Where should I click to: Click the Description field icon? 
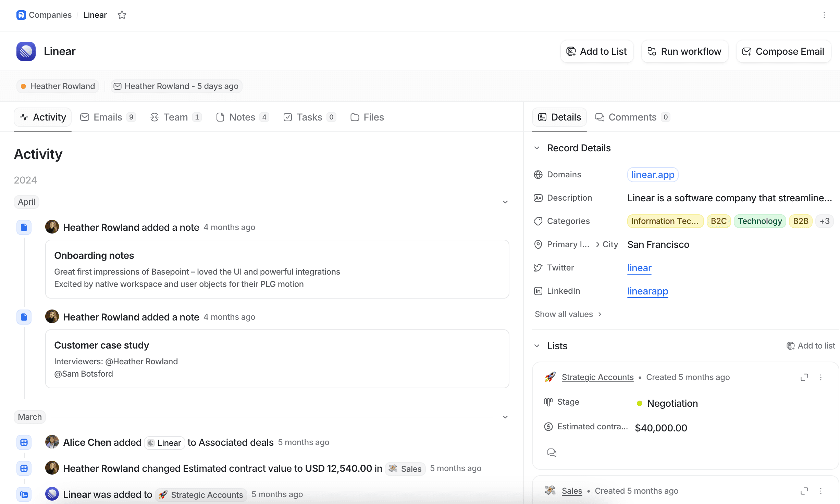click(538, 198)
